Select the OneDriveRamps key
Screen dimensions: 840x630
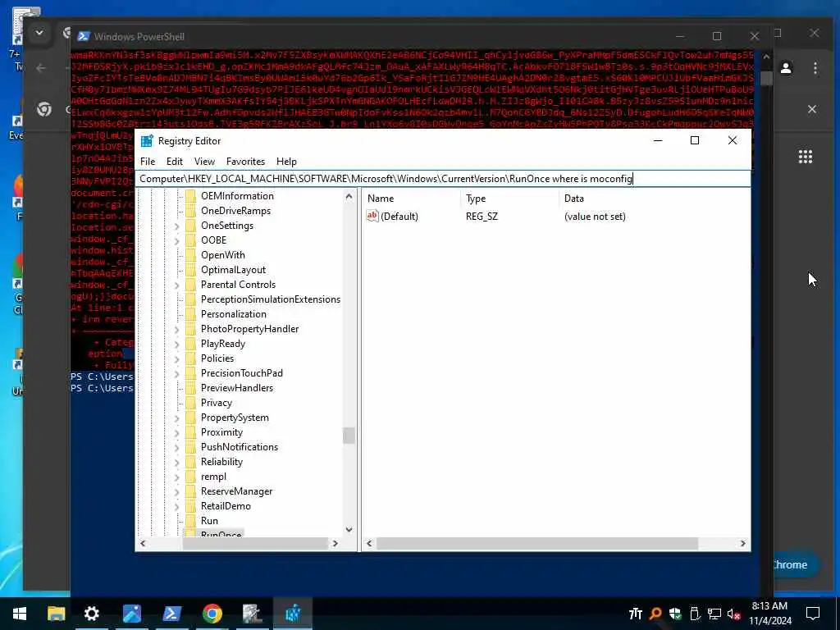235,211
